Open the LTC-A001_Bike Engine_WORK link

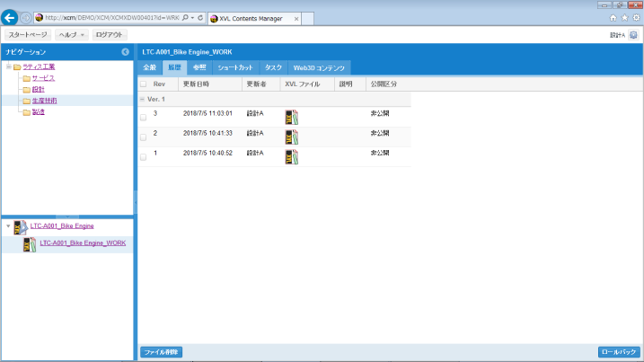[83, 243]
